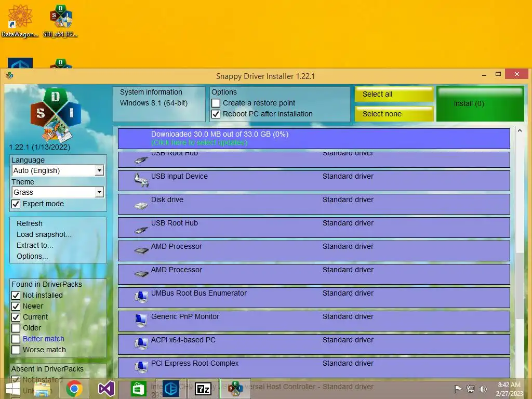Click the driver list vertical scrollbar thumb

pyautogui.click(x=520, y=286)
